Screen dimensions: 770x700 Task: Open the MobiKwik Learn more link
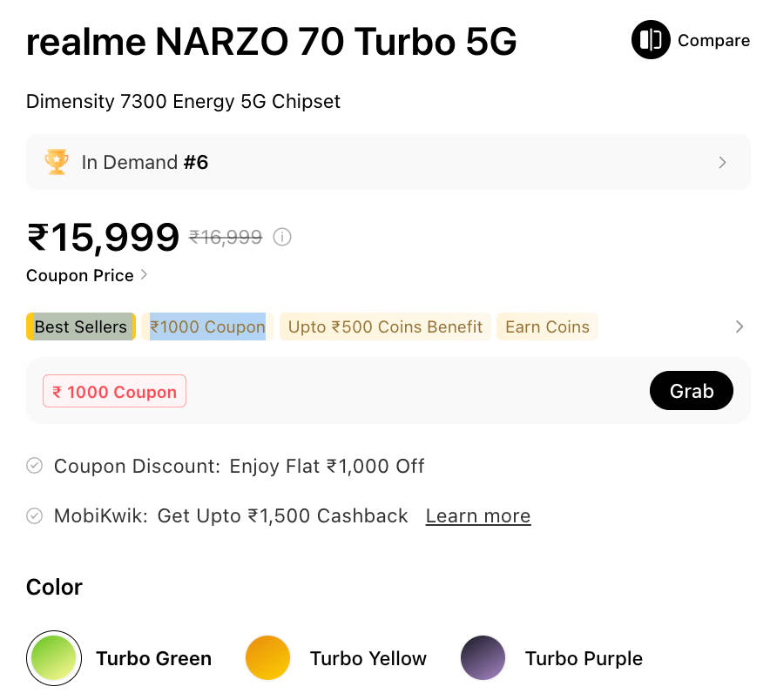pos(477,516)
